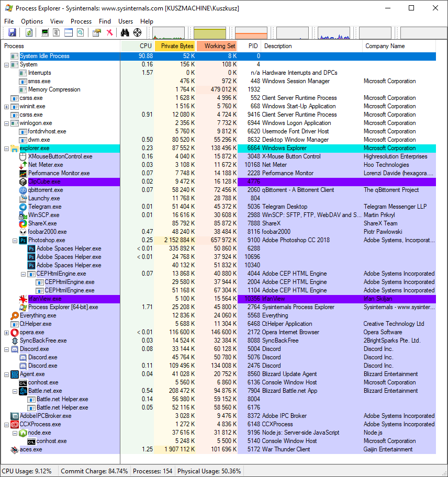Click the aces.exe War Thunder icon
The height and width of the screenshot is (477, 448).
click(x=15, y=450)
